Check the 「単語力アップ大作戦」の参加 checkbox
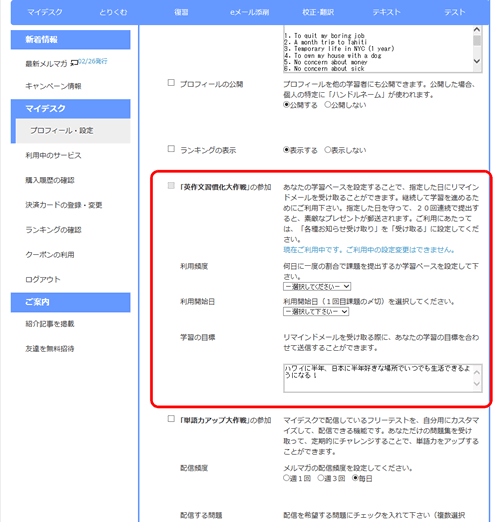The width and height of the screenshot is (500, 522). 171,419
